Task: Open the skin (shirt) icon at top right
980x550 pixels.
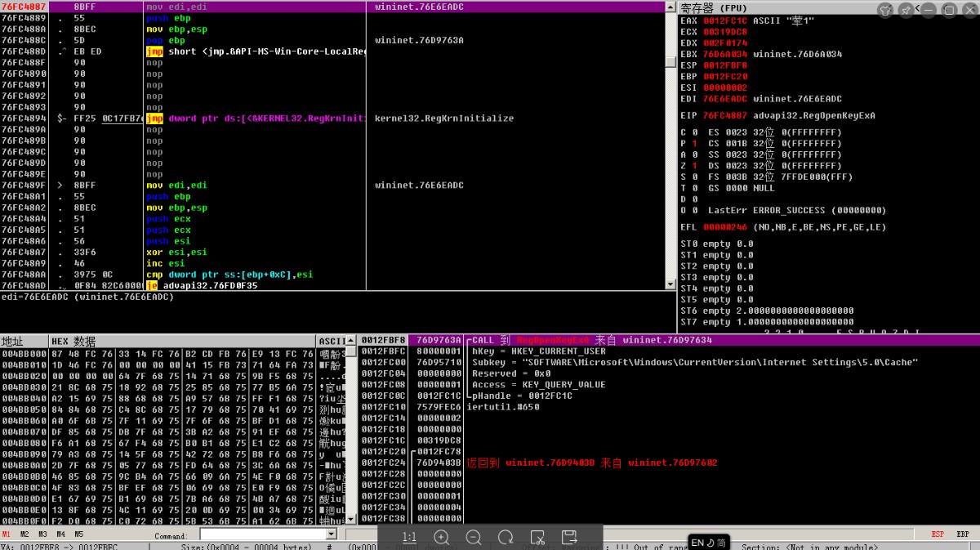Action: [x=886, y=10]
